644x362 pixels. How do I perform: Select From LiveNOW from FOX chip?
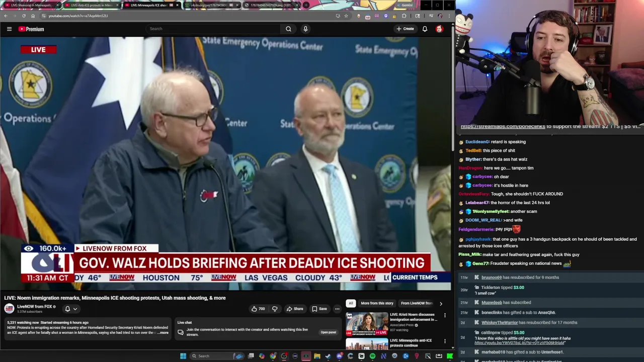[417, 303]
